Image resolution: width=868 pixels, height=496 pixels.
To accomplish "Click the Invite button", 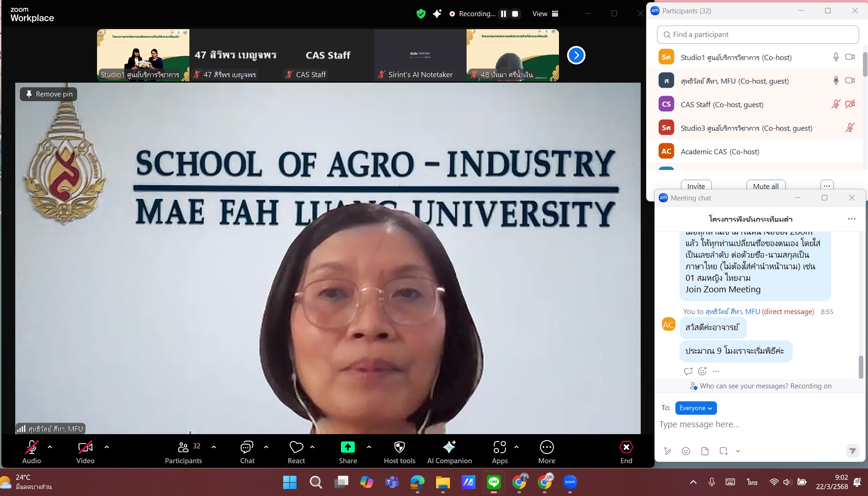I will [696, 186].
